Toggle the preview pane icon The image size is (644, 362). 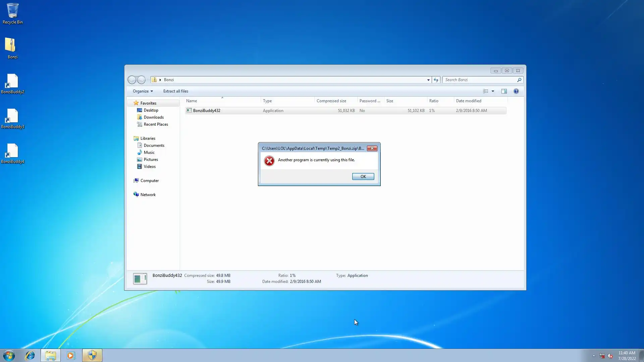(504, 91)
